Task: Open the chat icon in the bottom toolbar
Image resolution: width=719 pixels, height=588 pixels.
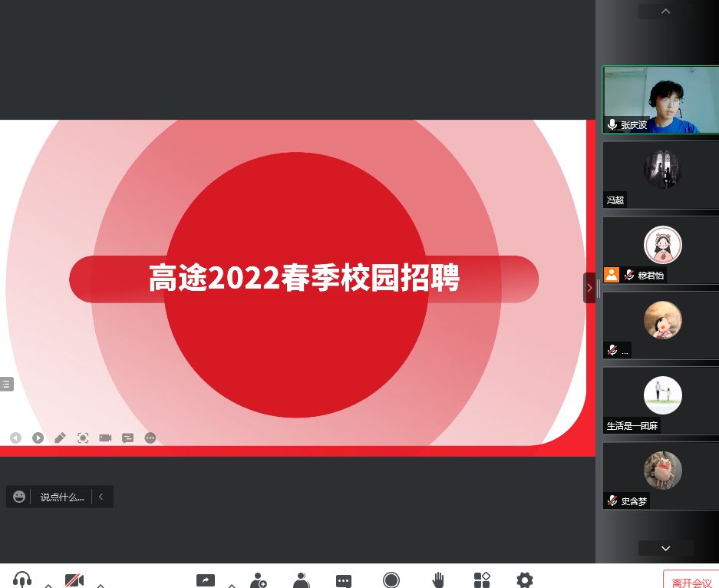Action: pos(344,580)
